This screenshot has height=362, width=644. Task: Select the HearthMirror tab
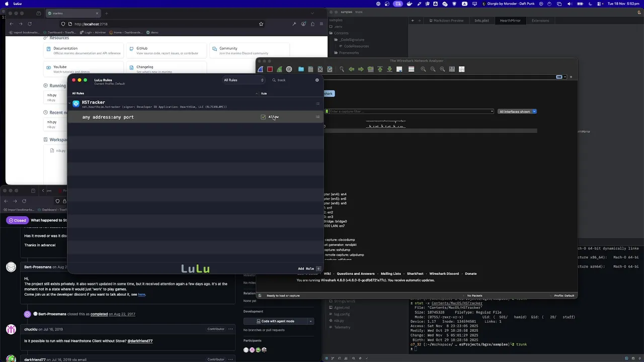(x=510, y=21)
